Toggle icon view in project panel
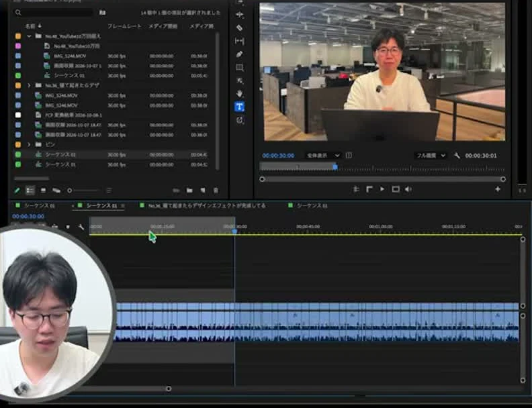 coord(43,191)
